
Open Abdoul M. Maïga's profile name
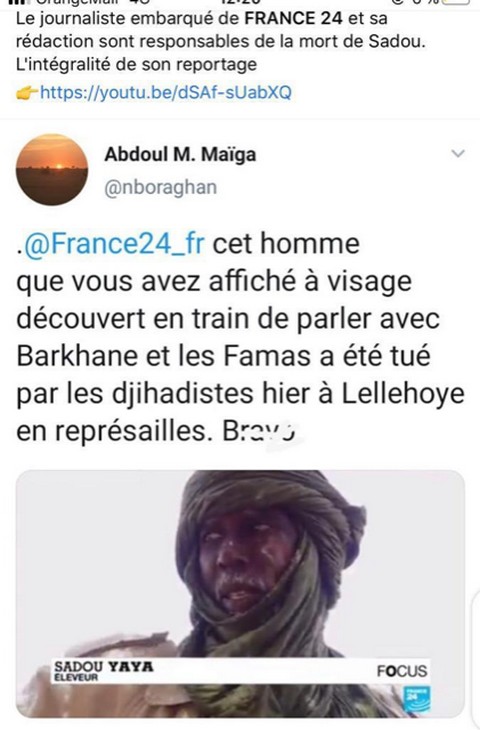click(180, 154)
